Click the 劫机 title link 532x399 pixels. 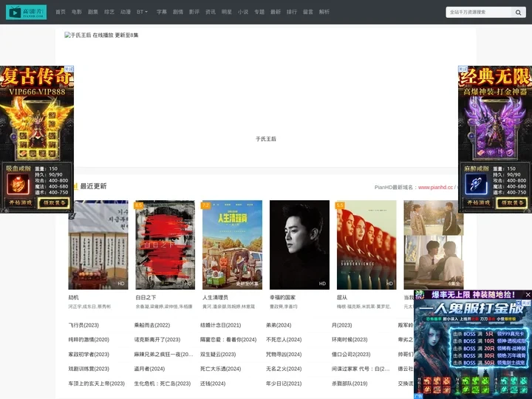click(74, 298)
